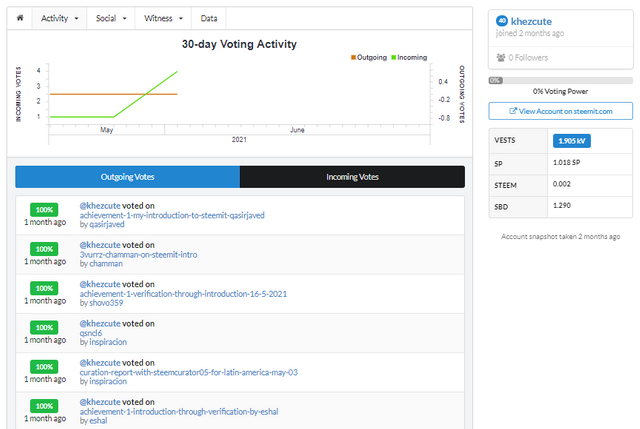Click the joined 2 months ago text
640x429 pixels.
click(x=530, y=33)
